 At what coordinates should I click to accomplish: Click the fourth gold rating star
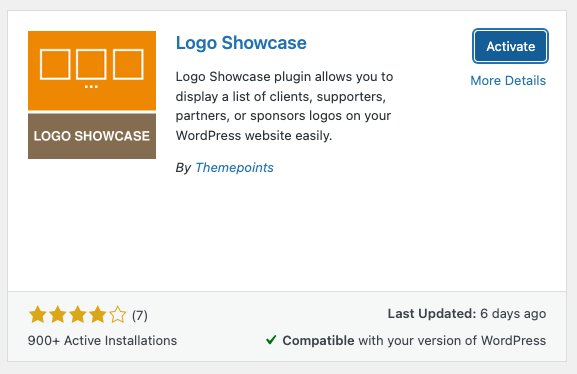(x=98, y=315)
